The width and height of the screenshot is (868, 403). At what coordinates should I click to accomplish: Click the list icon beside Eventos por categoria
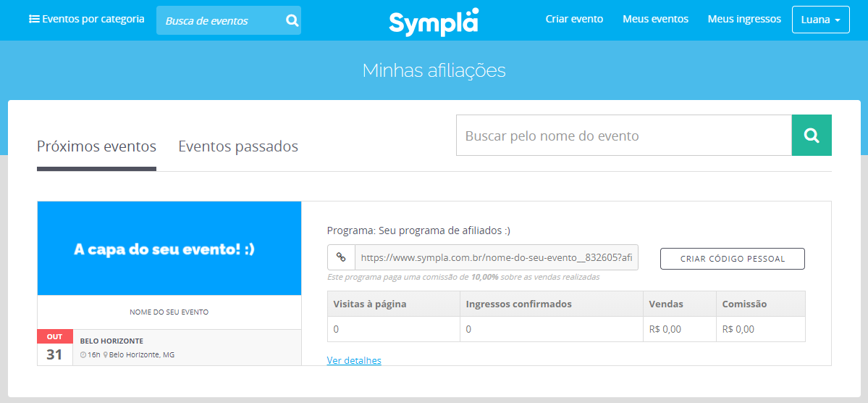tap(34, 20)
